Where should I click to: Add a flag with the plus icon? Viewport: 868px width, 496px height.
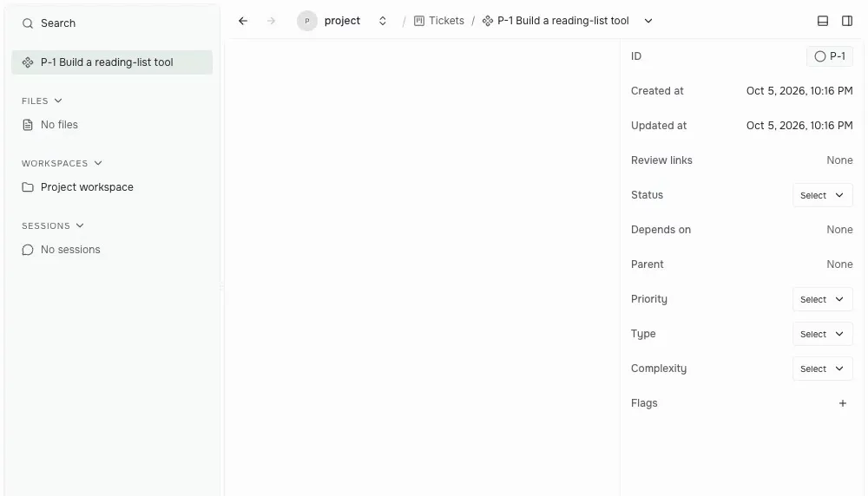coord(843,404)
